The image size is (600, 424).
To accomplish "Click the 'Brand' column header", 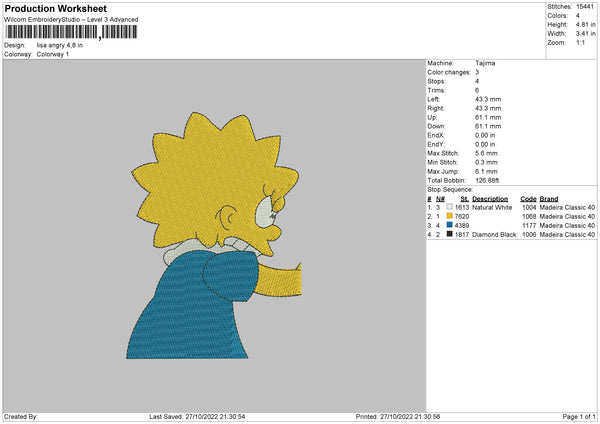I will click(549, 199).
